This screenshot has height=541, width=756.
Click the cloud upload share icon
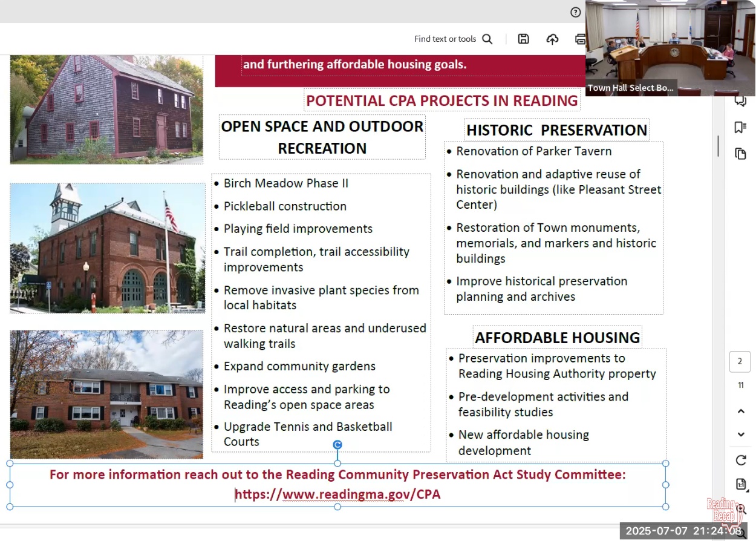point(552,39)
